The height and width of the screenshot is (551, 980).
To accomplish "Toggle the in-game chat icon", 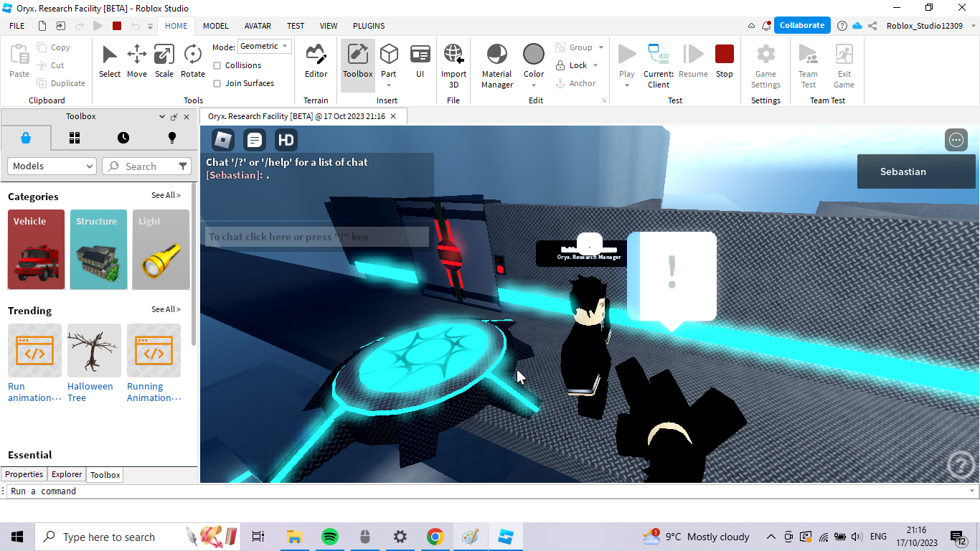I will 255,140.
